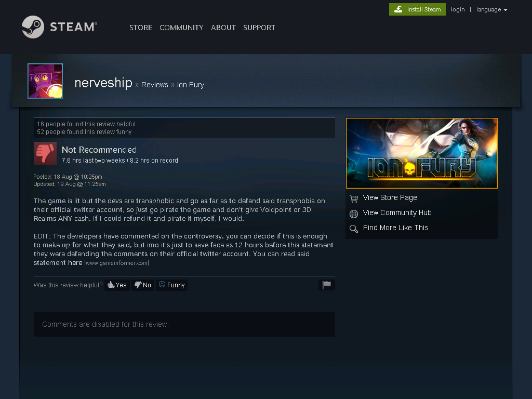
Task: Open the COMMUNITY menu
Action: click(x=181, y=28)
